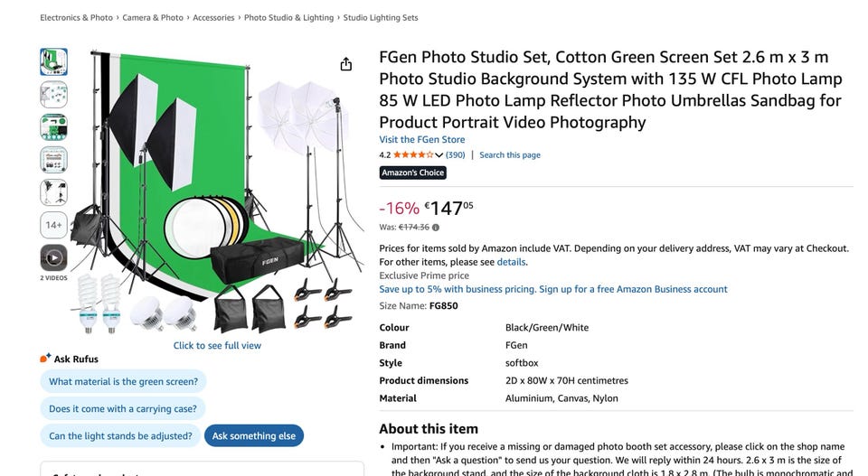Click the share icon above product image
Screen dimensions: 868x476
click(345, 64)
